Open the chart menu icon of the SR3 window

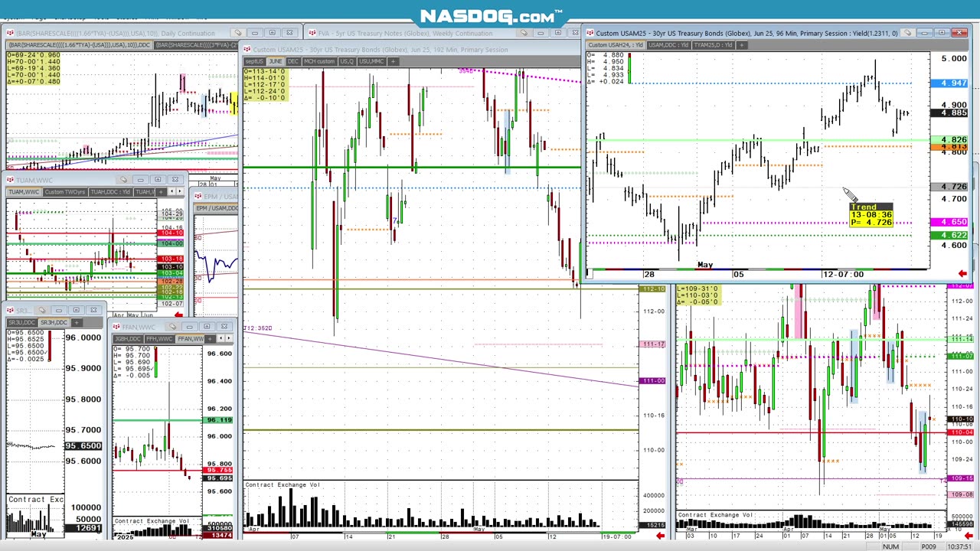tap(10, 310)
